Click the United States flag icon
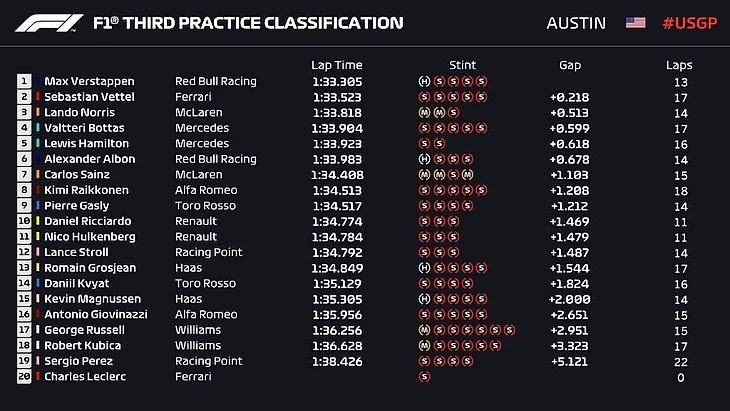730x411 pixels. [635, 23]
